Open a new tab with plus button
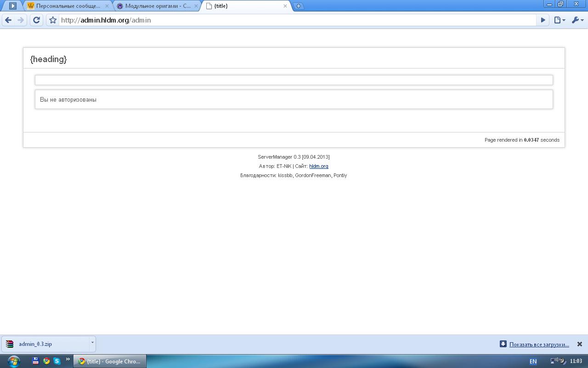Viewport: 588px width, 368px height. pyautogui.click(x=299, y=6)
